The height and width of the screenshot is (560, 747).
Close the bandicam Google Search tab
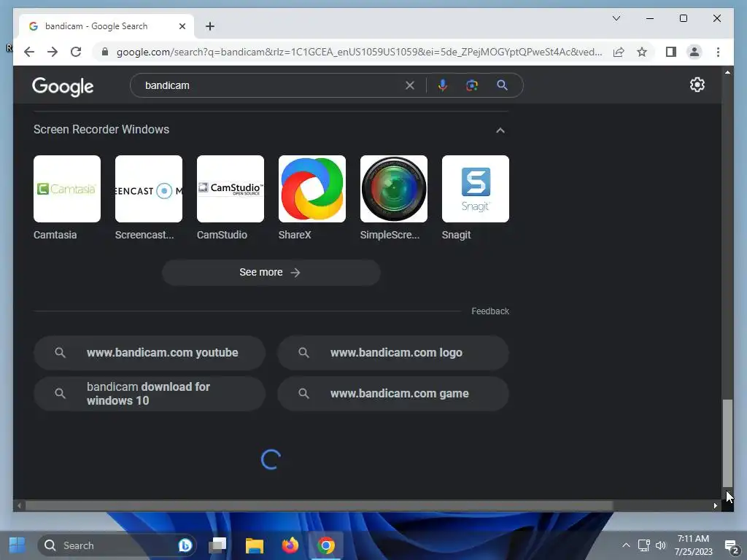[182, 26]
